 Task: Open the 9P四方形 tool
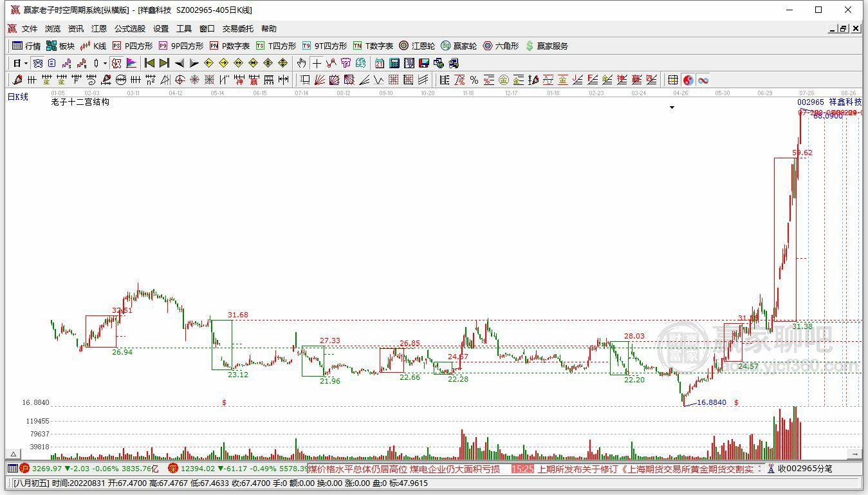pos(181,46)
